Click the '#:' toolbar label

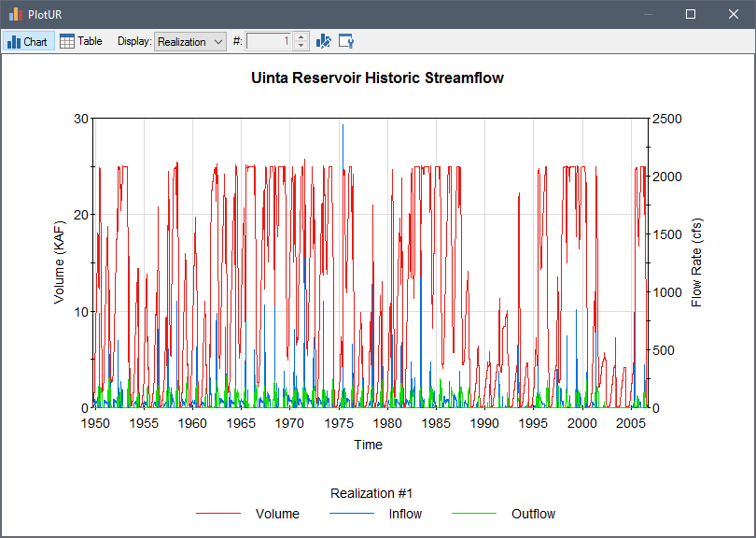tap(237, 41)
